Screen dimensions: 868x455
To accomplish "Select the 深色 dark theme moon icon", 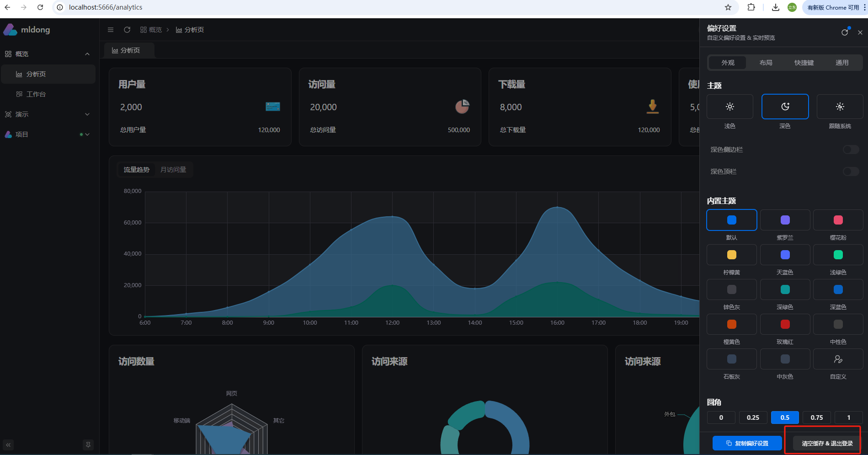I will point(785,107).
